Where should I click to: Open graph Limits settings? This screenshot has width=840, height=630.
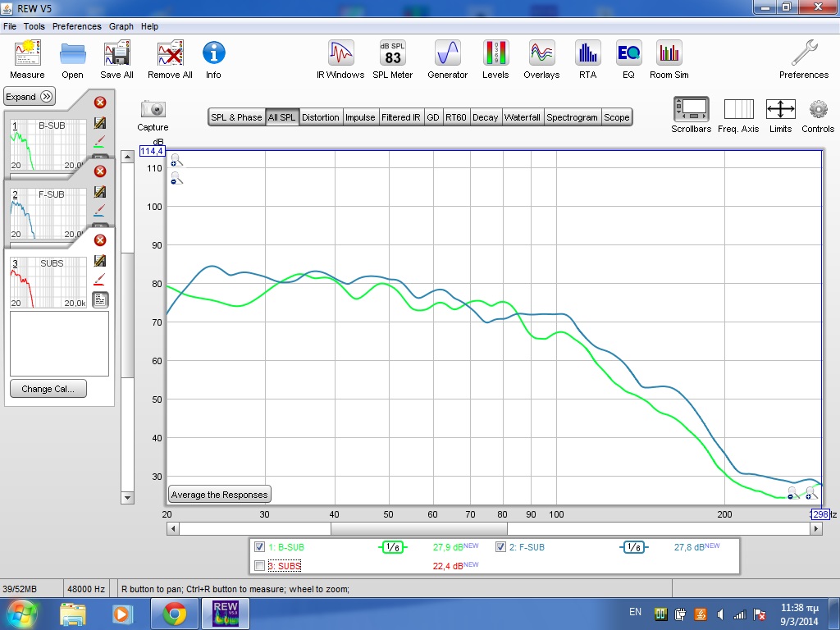tap(781, 115)
